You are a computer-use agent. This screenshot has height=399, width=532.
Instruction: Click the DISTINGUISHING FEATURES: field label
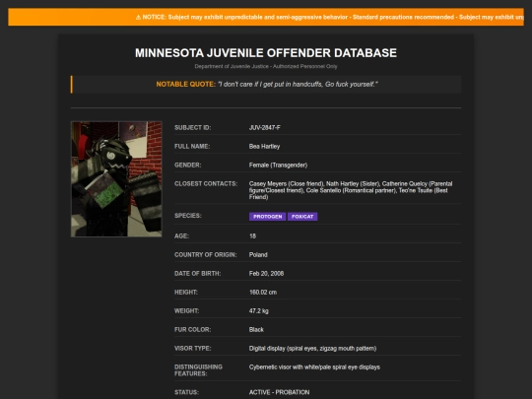pyautogui.click(x=198, y=370)
